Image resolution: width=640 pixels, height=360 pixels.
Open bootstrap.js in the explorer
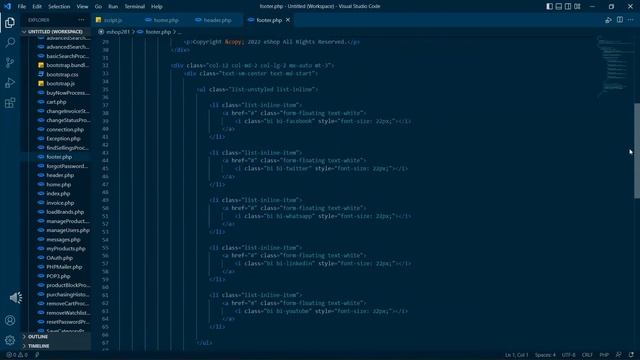point(60,84)
